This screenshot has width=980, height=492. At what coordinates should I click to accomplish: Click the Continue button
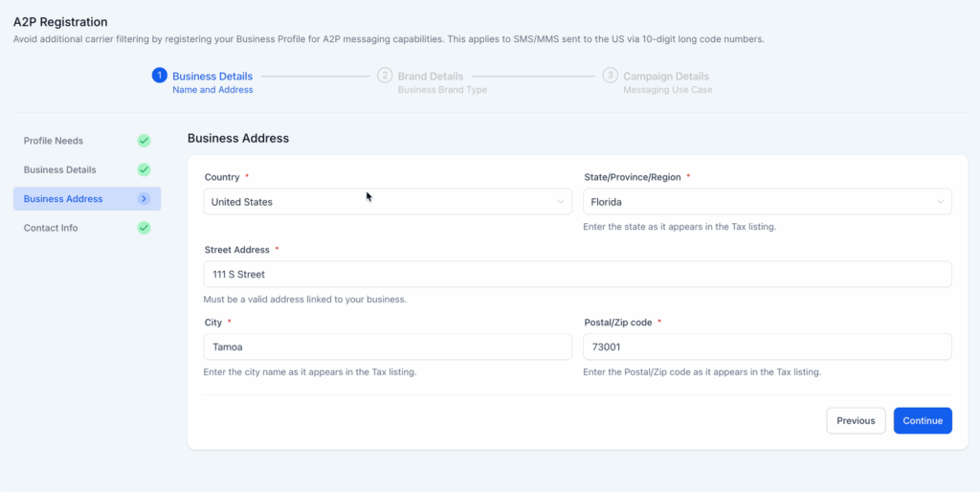923,421
